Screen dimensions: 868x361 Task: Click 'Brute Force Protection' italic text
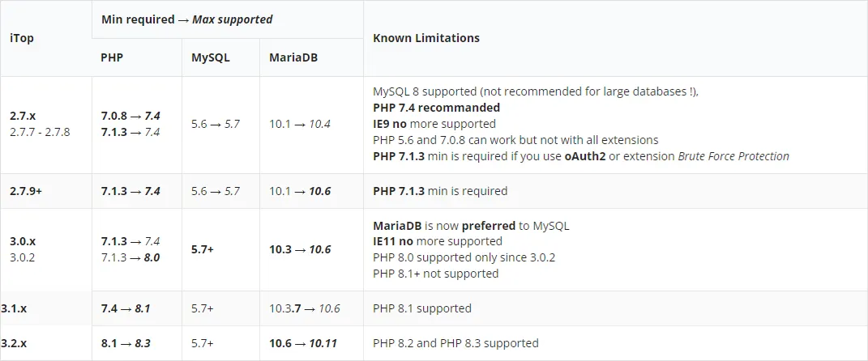pyautogui.click(x=733, y=156)
